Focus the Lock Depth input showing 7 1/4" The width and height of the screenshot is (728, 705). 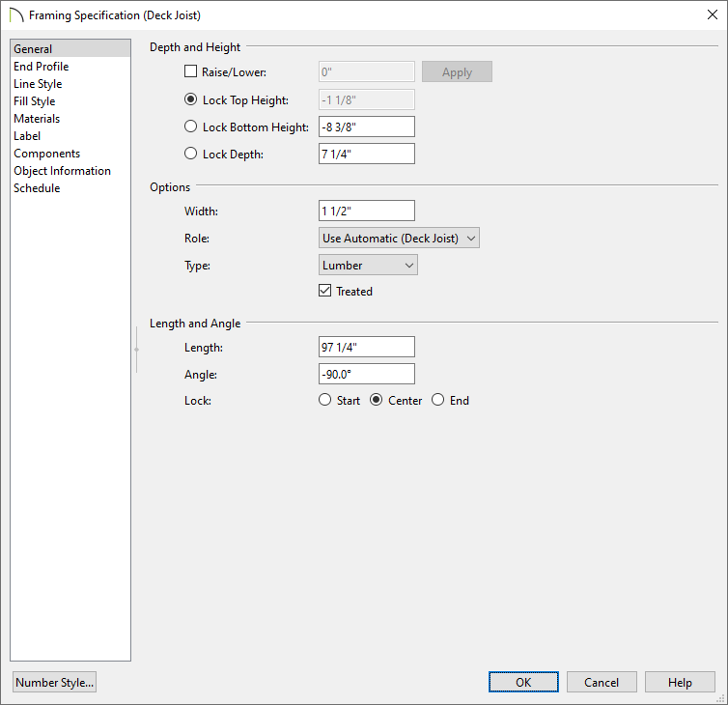pyautogui.click(x=366, y=154)
